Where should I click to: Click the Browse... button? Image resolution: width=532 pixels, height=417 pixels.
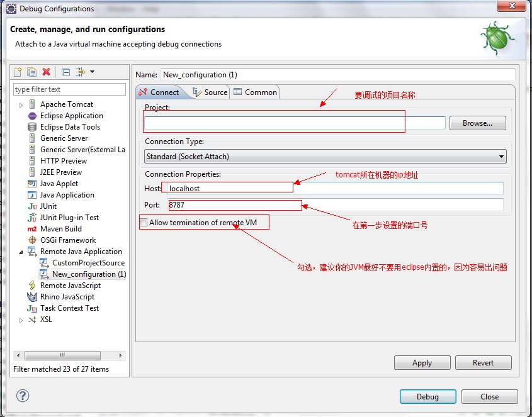(x=477, y=123)
